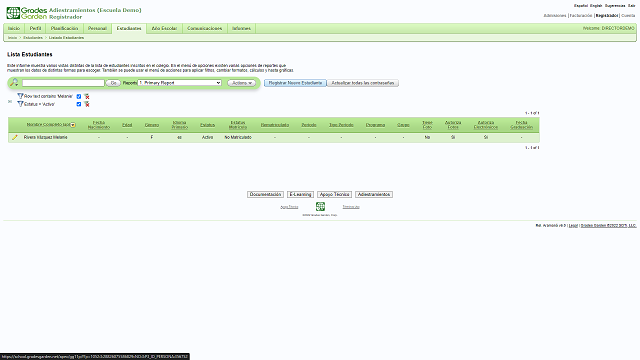Remove the 'Row text contains Melanie' filter

(87, 96)
